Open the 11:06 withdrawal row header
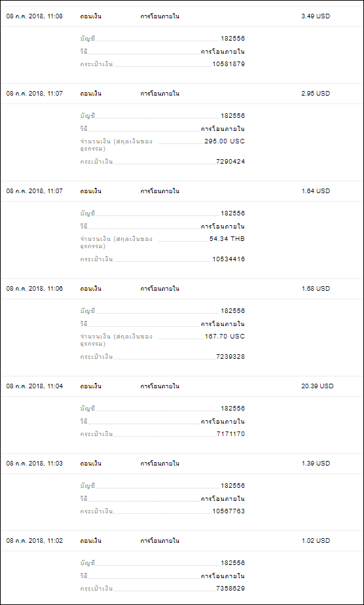Image resolution: width=364 pixels, height=605 pixels. click(x=182, y=289)
